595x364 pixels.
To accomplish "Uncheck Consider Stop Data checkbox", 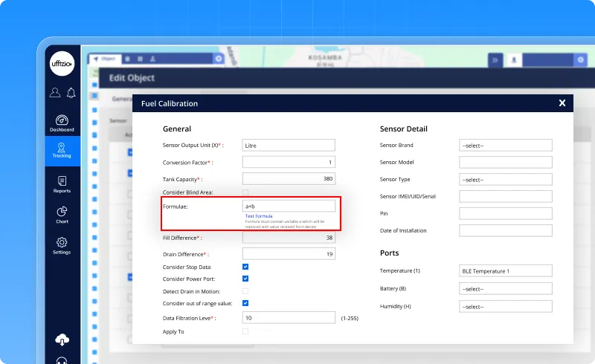I will coord(245,267).
